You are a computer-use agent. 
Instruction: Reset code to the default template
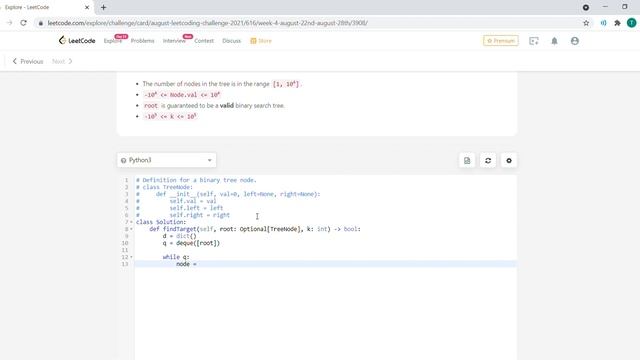click(x=488, y=160)
